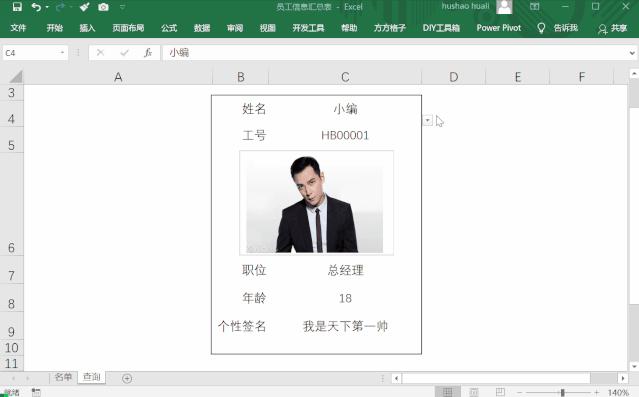Select column D header
This screenshot has height=397, width=639.
(x=454, y=77)
